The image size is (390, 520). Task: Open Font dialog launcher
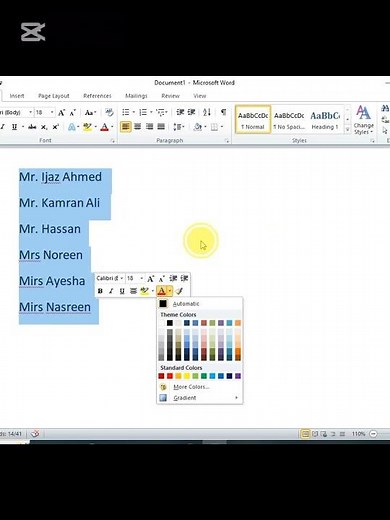[113, 141]
